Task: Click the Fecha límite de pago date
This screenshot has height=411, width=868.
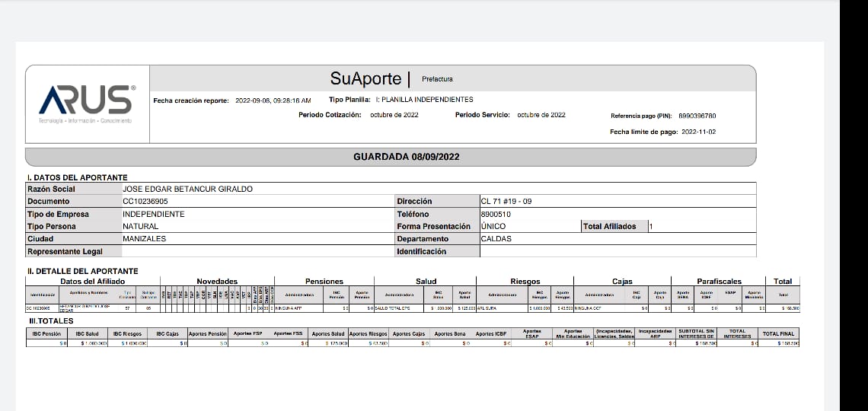Action: [x=700, y=132]
